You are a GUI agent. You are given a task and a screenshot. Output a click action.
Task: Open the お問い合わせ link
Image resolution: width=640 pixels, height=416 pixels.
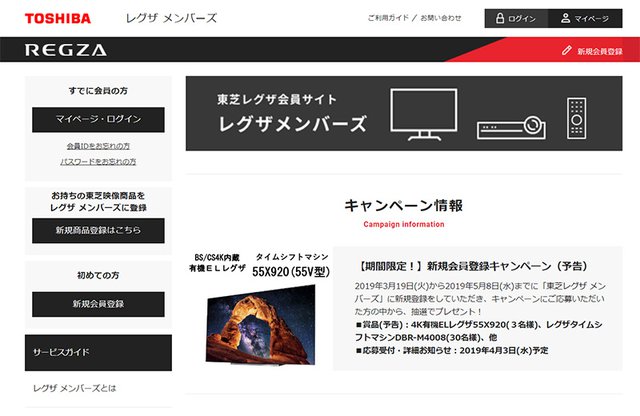pos(441,19)
